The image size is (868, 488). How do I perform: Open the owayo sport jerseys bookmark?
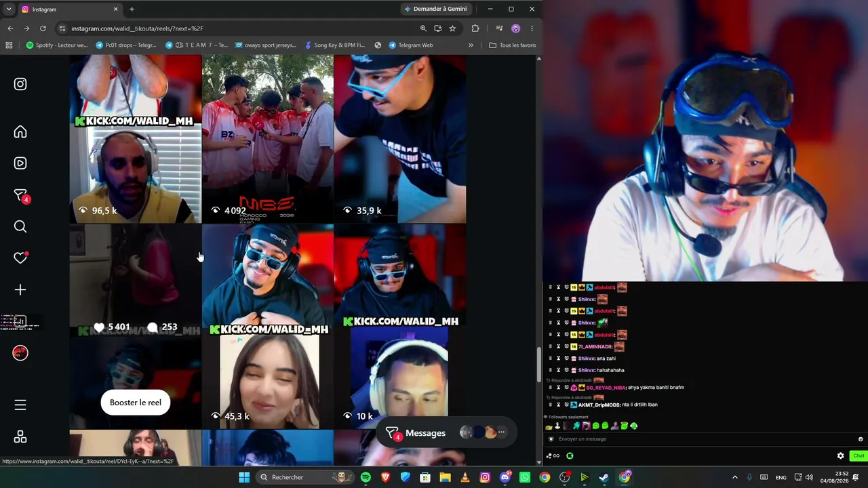[x=266, y=45]
